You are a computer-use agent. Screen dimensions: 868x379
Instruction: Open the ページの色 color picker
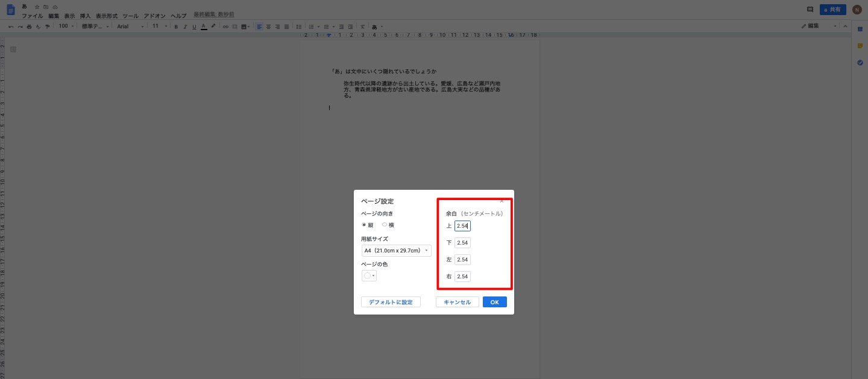coord(369,275)
